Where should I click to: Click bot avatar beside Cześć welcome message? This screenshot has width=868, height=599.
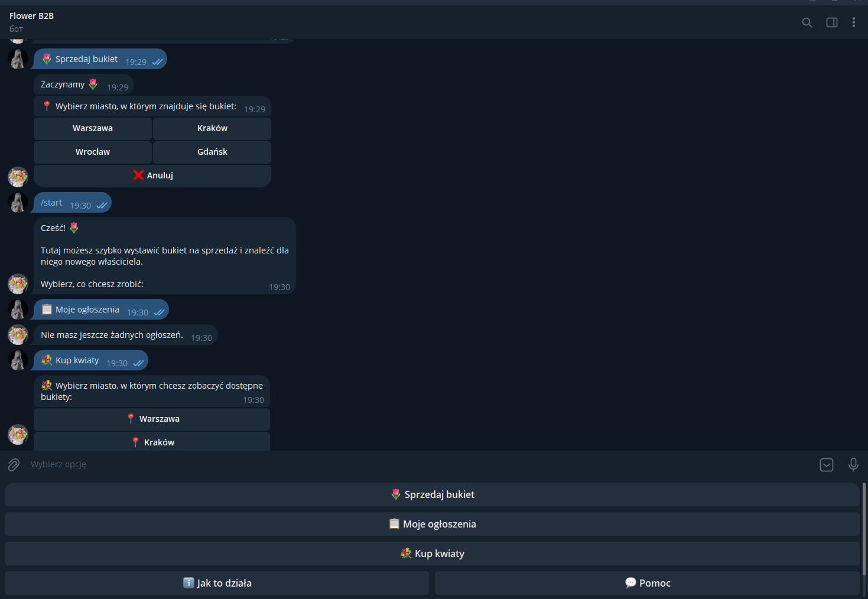coord(18,284)
